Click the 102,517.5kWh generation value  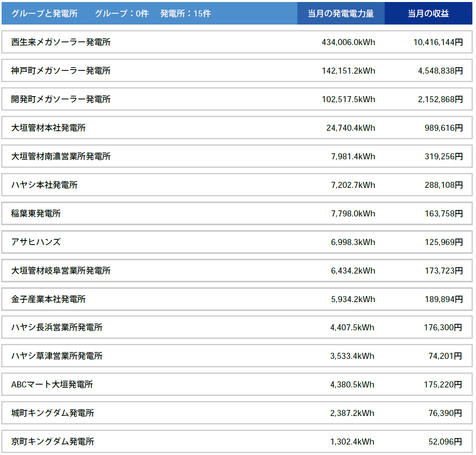tap(348, 99)
